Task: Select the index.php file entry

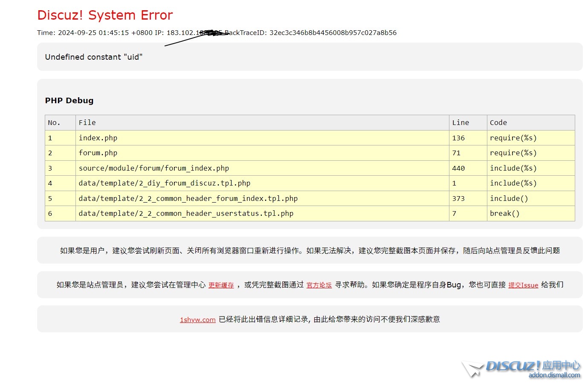Action: pos(98,138)
